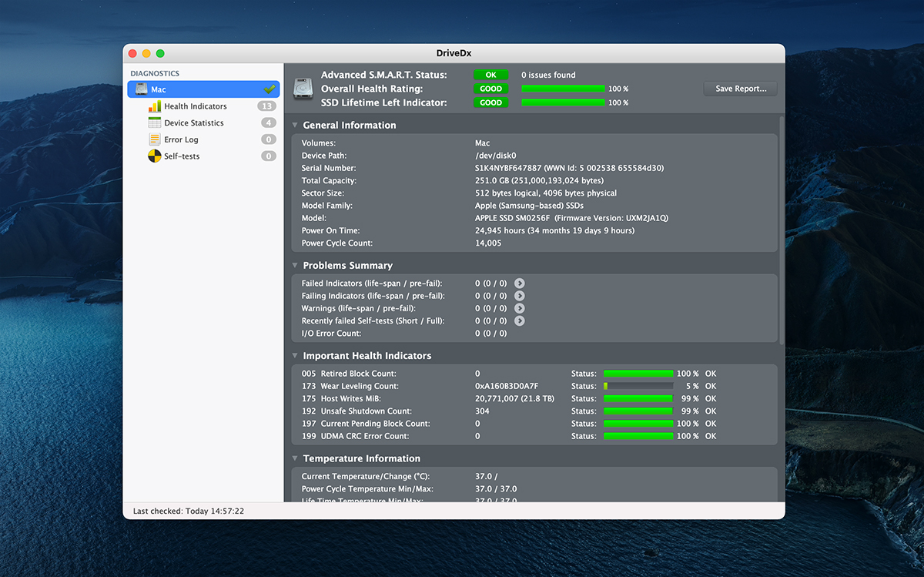
Task: Select the Mac drive in sidebar
Action: point(203,89)
